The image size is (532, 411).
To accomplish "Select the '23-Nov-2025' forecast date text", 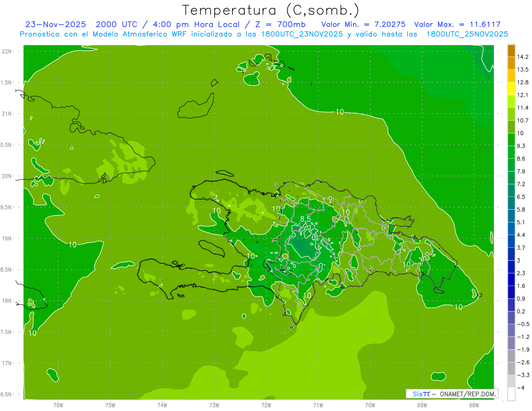I will click(x=56, y=24).
